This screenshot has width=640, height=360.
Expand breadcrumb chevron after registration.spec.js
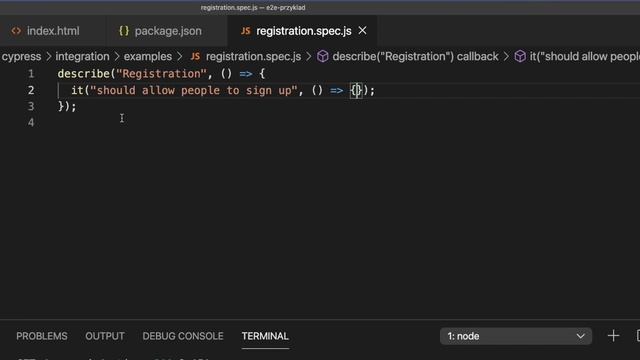tap(309, 56)
